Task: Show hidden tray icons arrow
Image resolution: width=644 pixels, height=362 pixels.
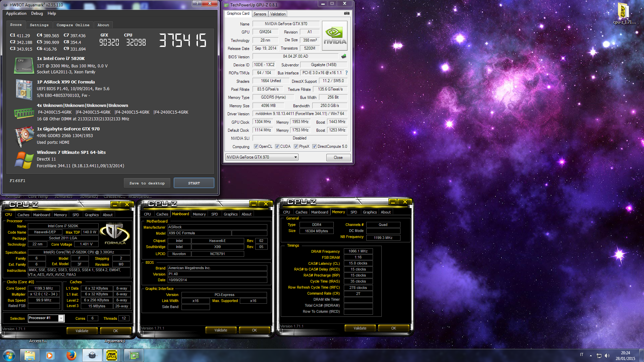Action: click(591, 356)
